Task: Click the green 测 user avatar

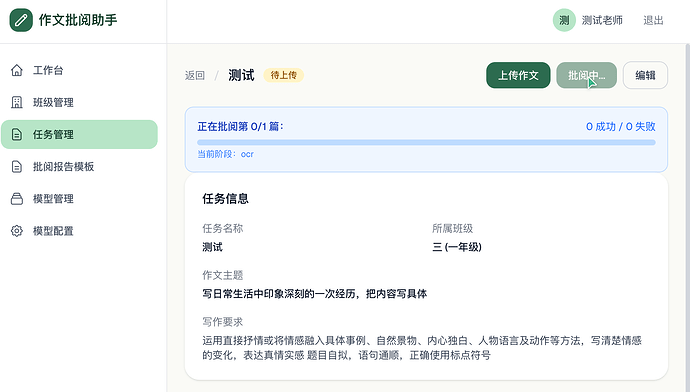Action: (x=564, y=20)
